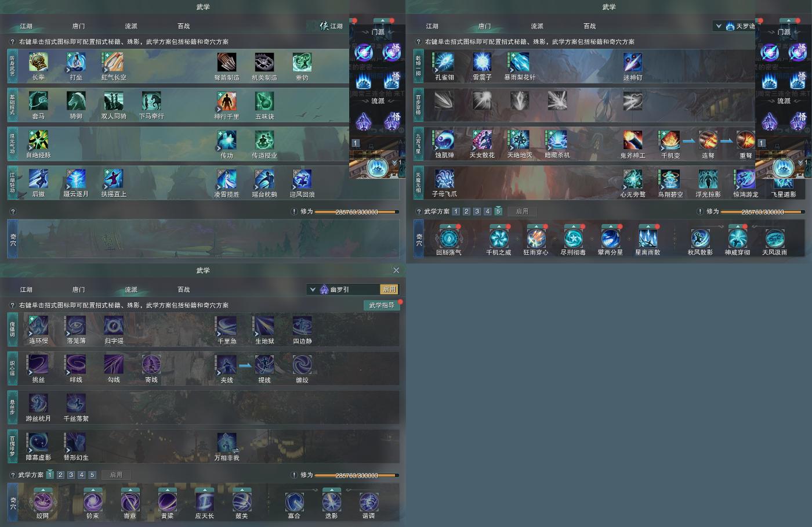Click the gold 启用 button beside 幽罗引
The width and height of the screenshot is (812, 527).
tap(389, 290)
